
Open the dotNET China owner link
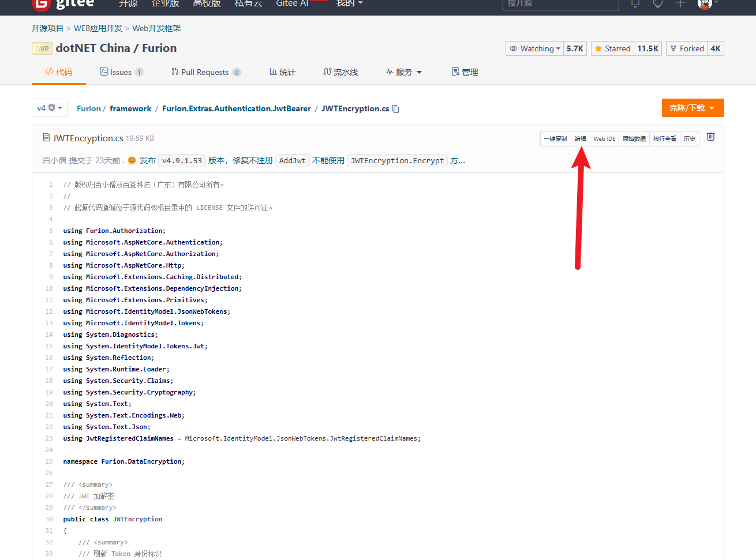93,48
